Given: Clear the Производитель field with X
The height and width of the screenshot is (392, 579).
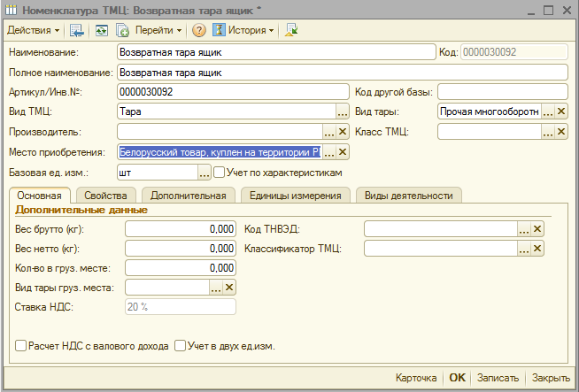Looking at the screenshot, I should tap(344, 132).
